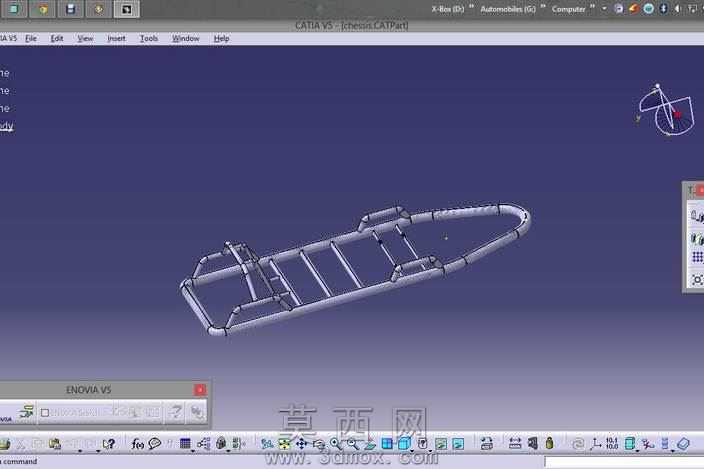Click the gray lock icon in the bottom toolbar

click(221, 444)
